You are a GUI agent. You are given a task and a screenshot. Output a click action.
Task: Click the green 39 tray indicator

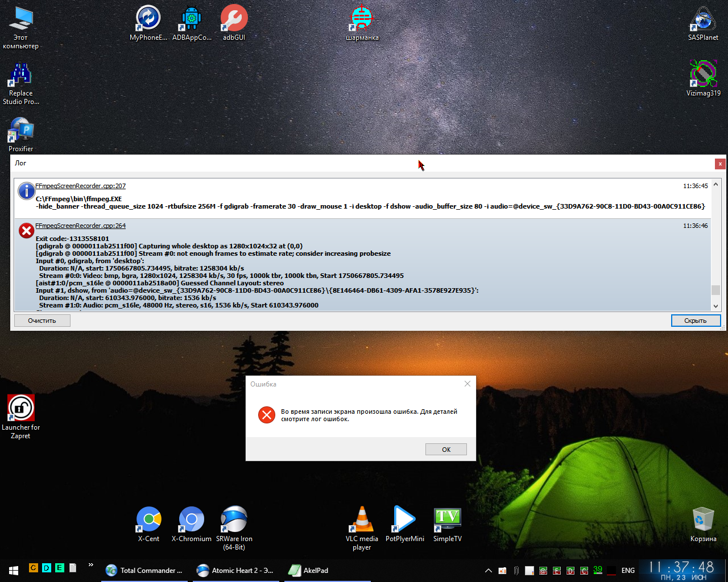click(x=598, y=570)
